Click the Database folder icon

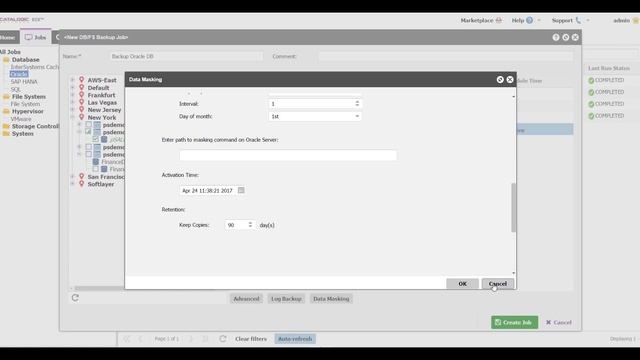tap(6, 60)
